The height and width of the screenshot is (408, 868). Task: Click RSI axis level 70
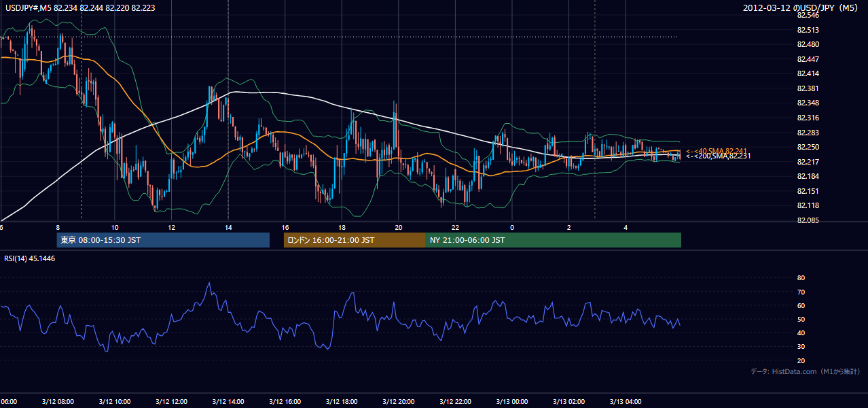tap(801, 292)
